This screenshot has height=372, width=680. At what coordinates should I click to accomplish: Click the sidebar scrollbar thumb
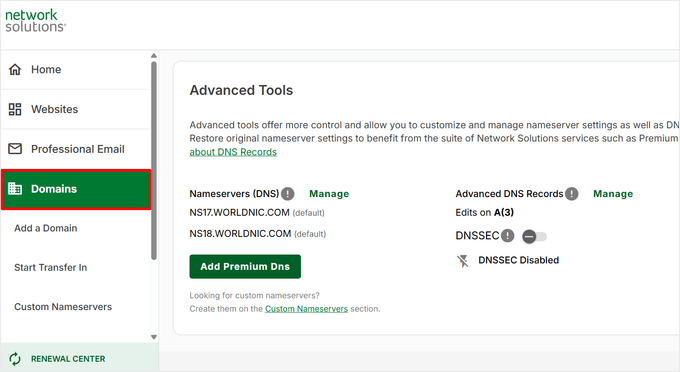(x=154, y=160)
